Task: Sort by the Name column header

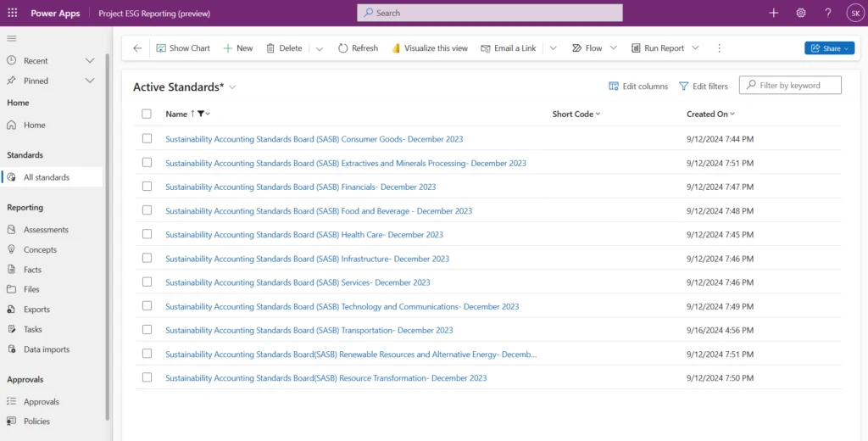Action: point(176,114)
